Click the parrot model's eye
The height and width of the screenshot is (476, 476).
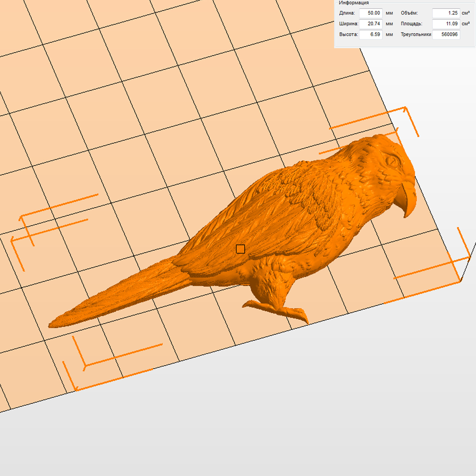[392, 161]
